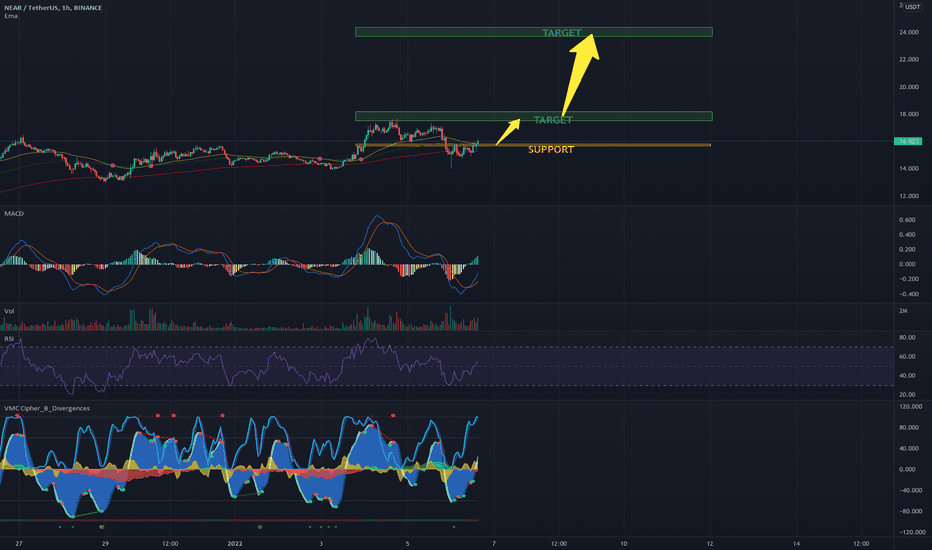932x550 pixels.
Task: Select the VMC Cipher_B_Divergences indicator label
Action: point(47,408)
